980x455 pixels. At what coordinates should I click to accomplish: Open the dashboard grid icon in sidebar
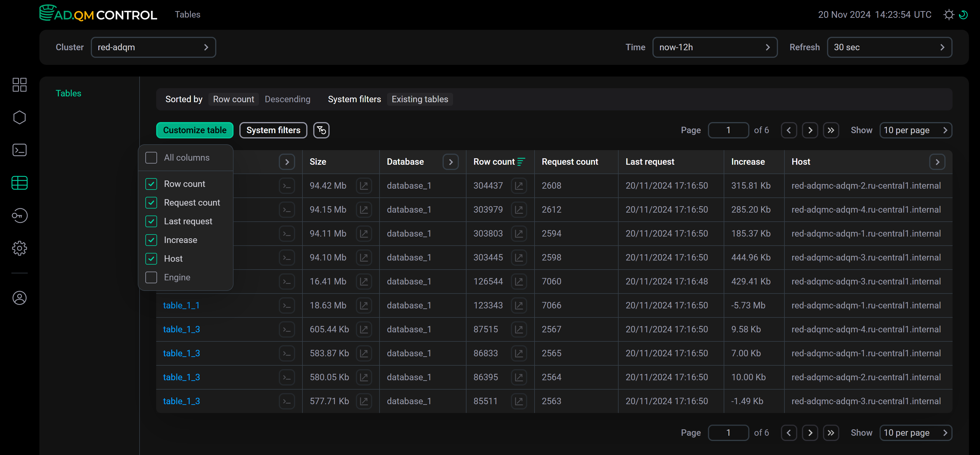point(19,85)
